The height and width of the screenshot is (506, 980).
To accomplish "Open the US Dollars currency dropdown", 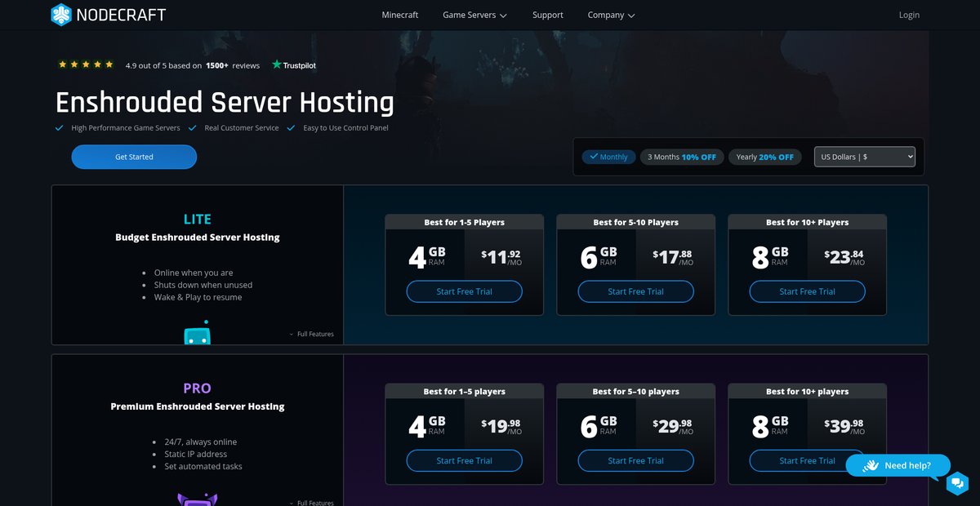I will [x=865, y=157].
